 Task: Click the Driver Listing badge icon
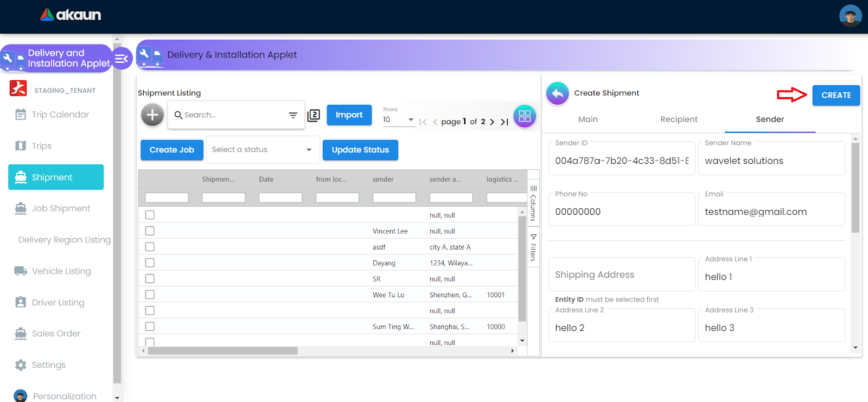click(x=21, y=302)
